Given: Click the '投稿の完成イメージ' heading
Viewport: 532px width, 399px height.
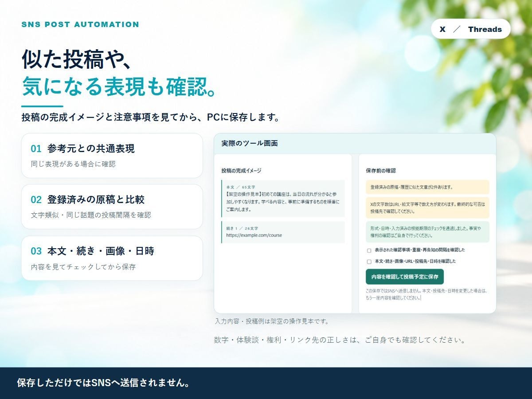Looking at the screenshot, I should (241, 171).
